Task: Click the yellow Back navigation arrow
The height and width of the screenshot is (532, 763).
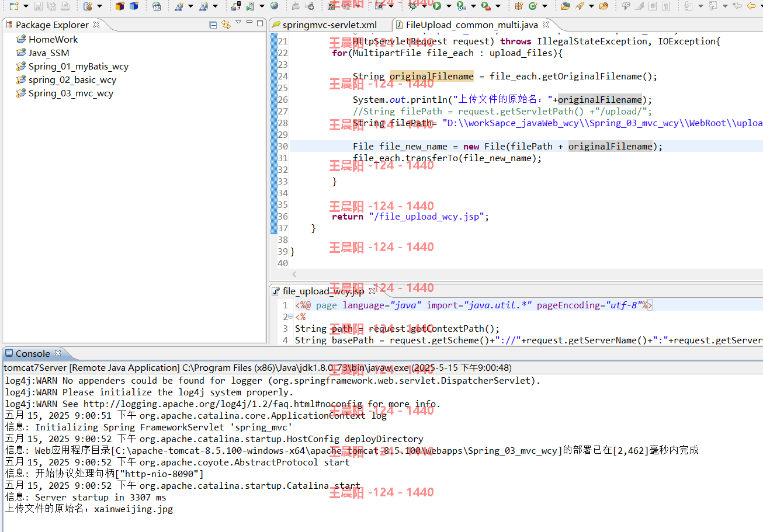Action: click(751, 6)
